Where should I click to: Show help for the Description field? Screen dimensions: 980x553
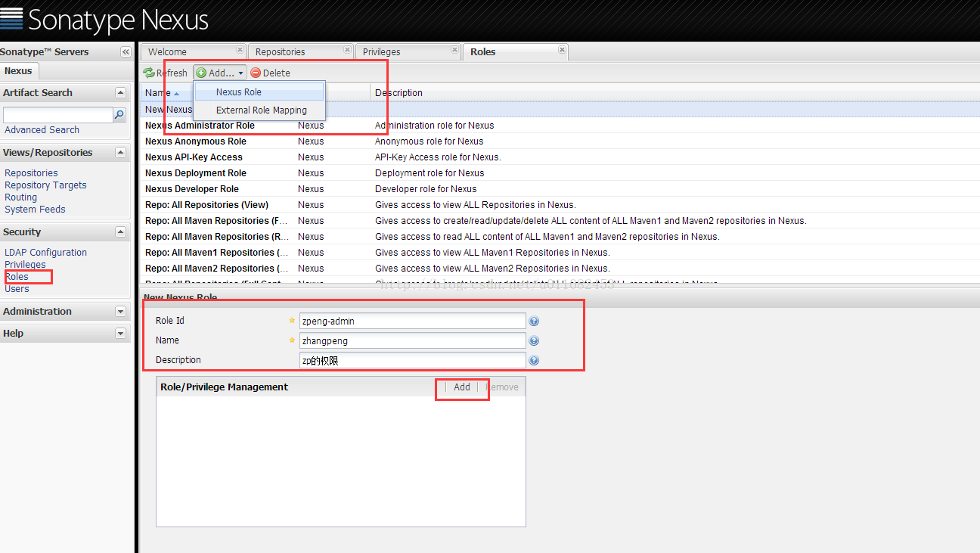[x=534, y=361]
